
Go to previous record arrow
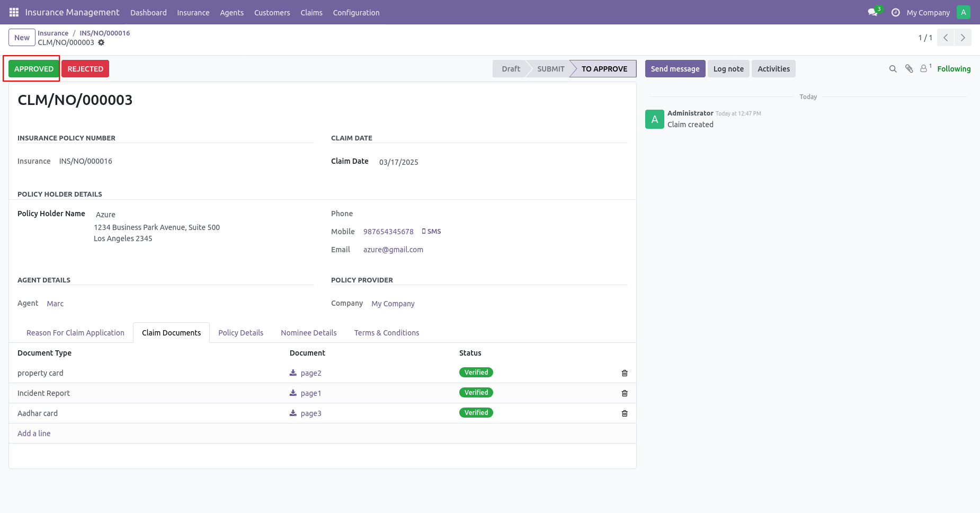946,38
